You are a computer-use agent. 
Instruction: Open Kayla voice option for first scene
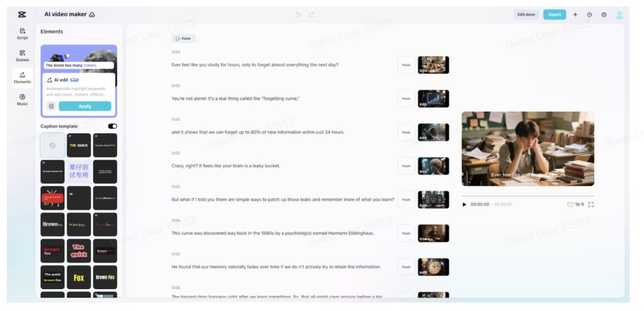[406, 65]
